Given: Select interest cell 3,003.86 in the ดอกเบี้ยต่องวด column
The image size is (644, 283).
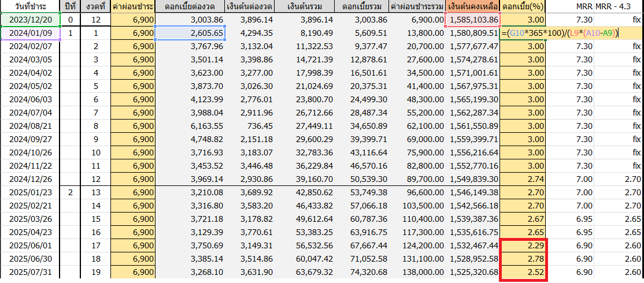Looking at the screenshot, I should (190, 20).
